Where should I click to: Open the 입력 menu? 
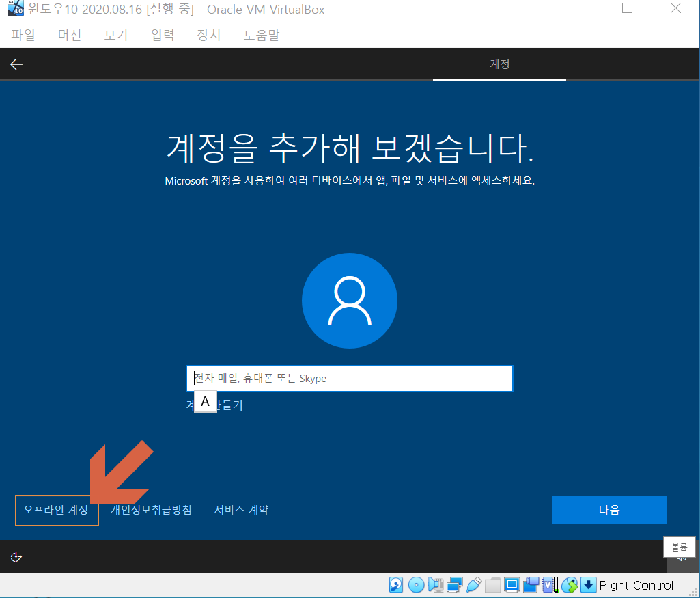pyautogui.click(x=163, y=35)
